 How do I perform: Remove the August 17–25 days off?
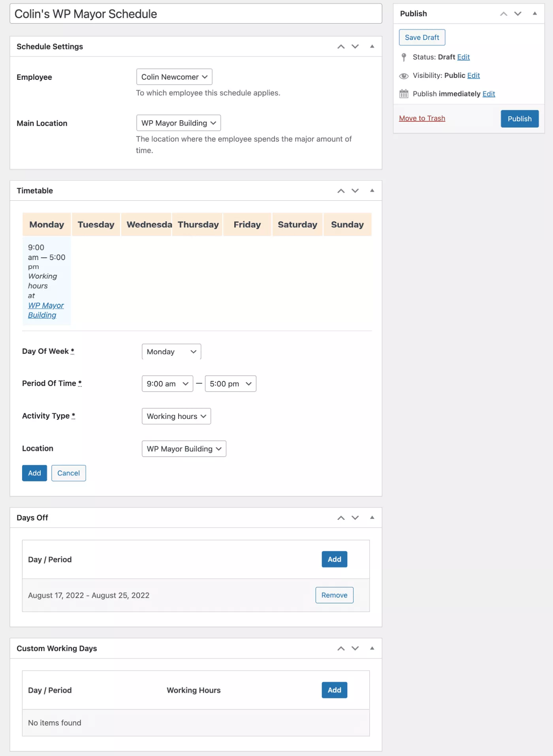[335, 595]
